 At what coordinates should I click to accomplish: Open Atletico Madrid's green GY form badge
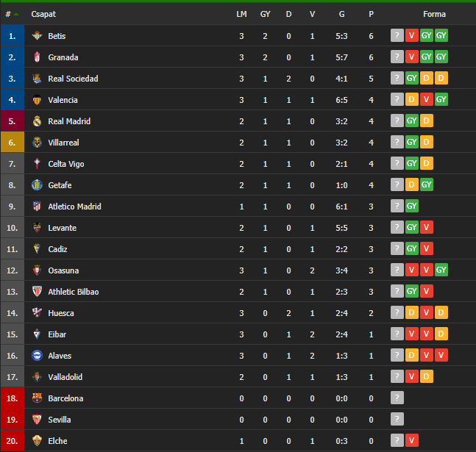click(412, 206)
